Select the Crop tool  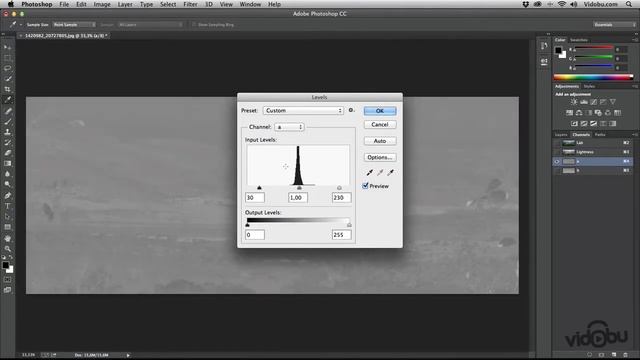(x=7, y=89)
